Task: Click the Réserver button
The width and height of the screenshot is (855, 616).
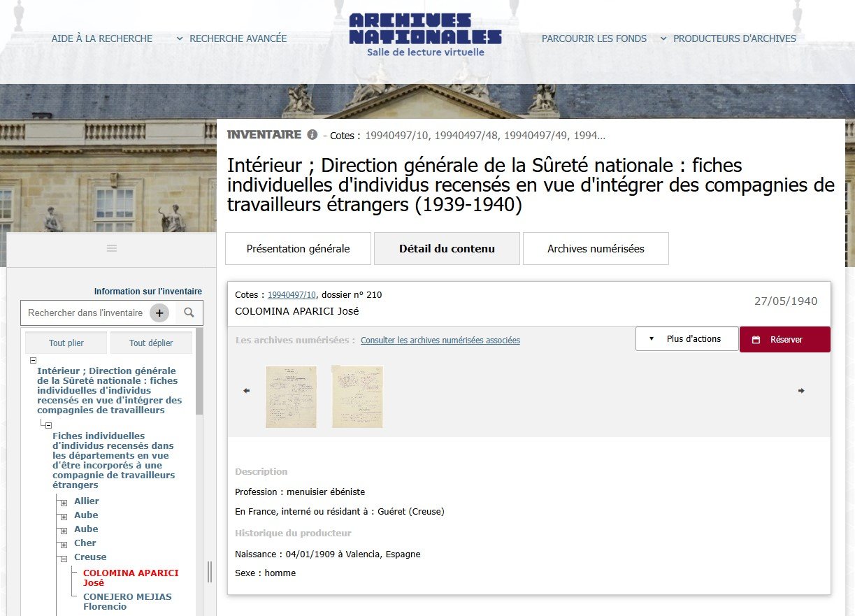Action: 785,339
